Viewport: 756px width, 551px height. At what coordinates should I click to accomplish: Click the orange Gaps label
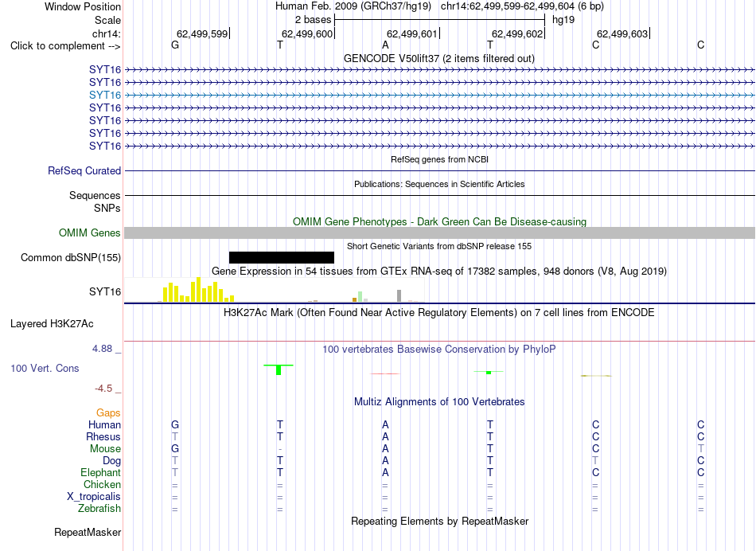[x=108, y=413]
